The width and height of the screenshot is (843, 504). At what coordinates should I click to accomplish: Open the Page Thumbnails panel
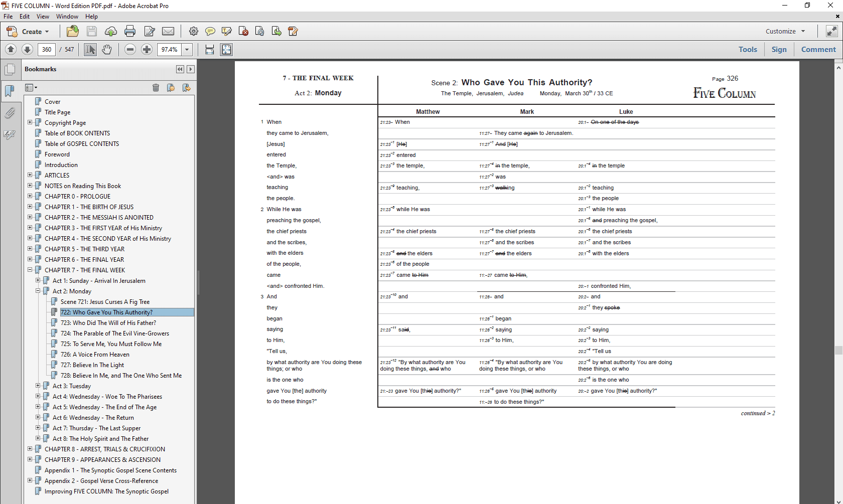click(x=10, y=70)
